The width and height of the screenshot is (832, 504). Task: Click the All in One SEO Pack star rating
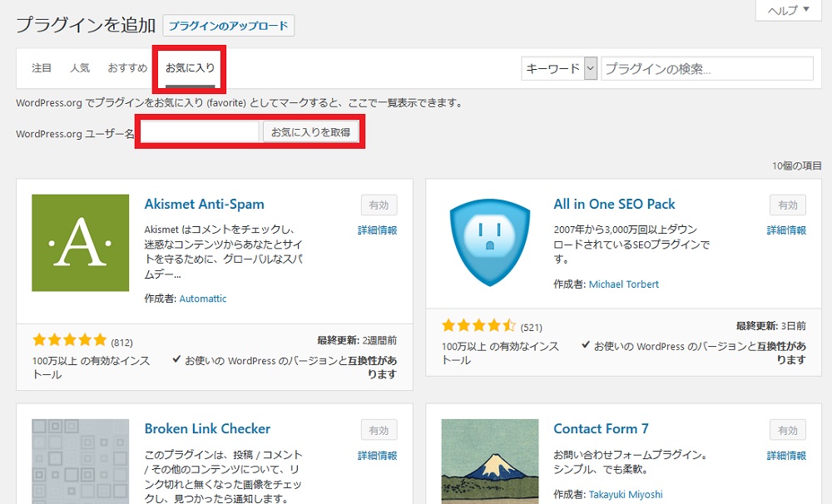pyautogui.click(x=478, y=325)
